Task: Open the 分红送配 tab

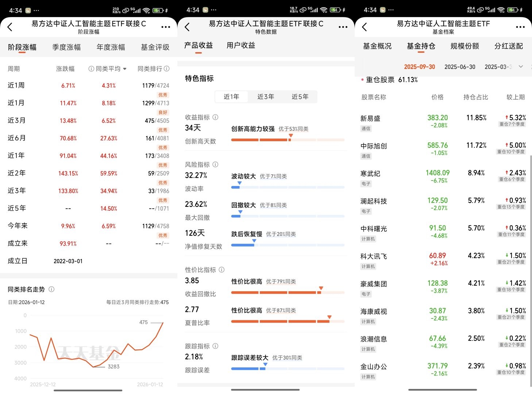Action: point(509,46)
